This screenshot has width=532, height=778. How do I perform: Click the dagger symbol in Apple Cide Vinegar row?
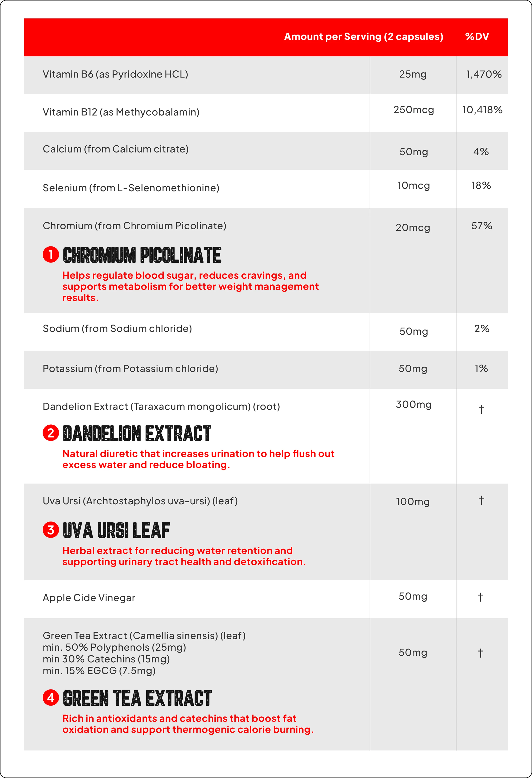pyautogui.click(x=481, y=597)
